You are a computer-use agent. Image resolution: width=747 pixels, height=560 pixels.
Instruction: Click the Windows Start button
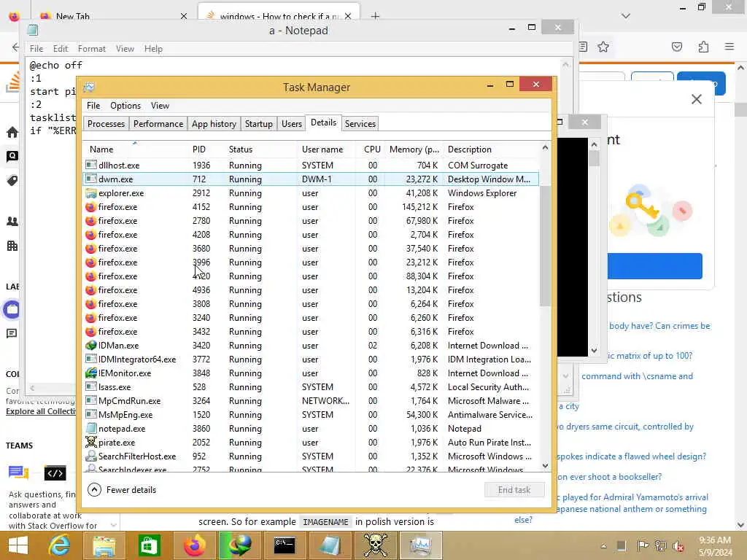tap(18, 545)
